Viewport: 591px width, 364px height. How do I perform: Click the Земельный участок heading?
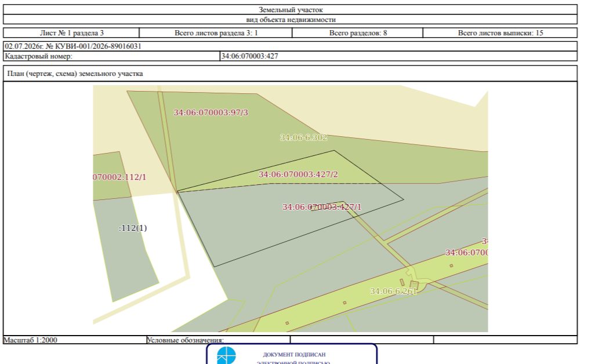coord(290,10)
